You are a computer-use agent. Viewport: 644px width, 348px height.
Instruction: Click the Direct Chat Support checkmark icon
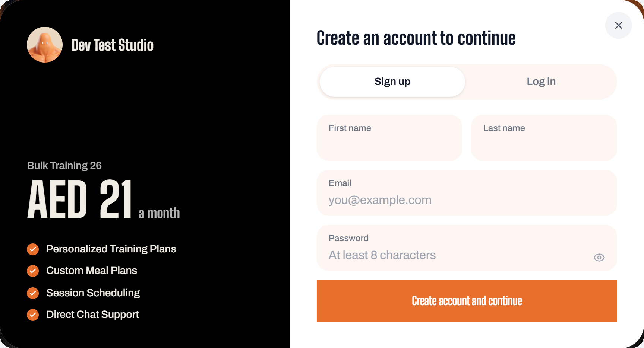pos(33,315)
